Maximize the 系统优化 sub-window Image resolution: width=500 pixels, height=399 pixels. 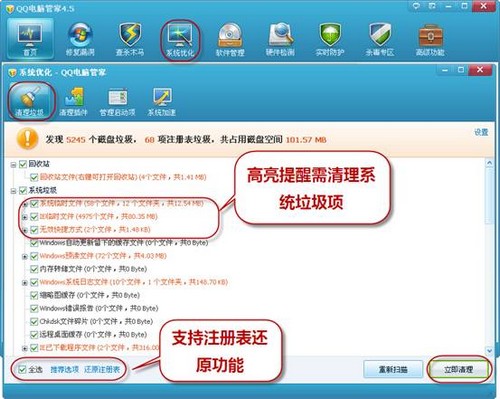(x=461, y=70)
